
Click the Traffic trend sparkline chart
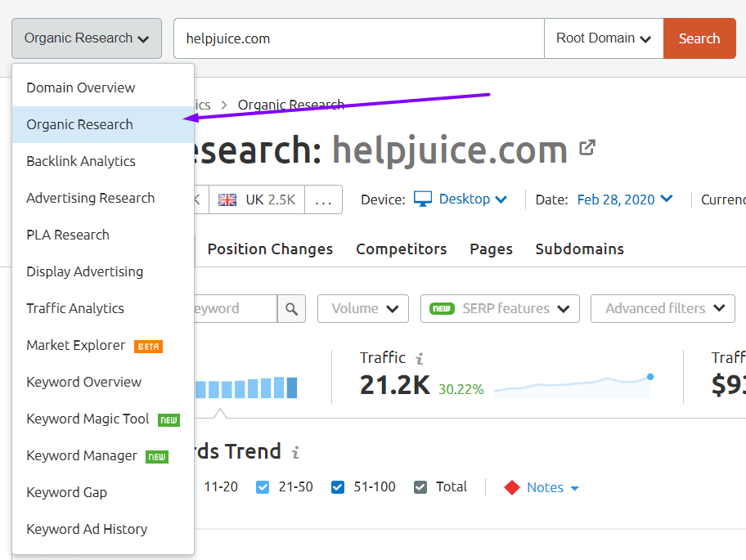tap(573, 386)
